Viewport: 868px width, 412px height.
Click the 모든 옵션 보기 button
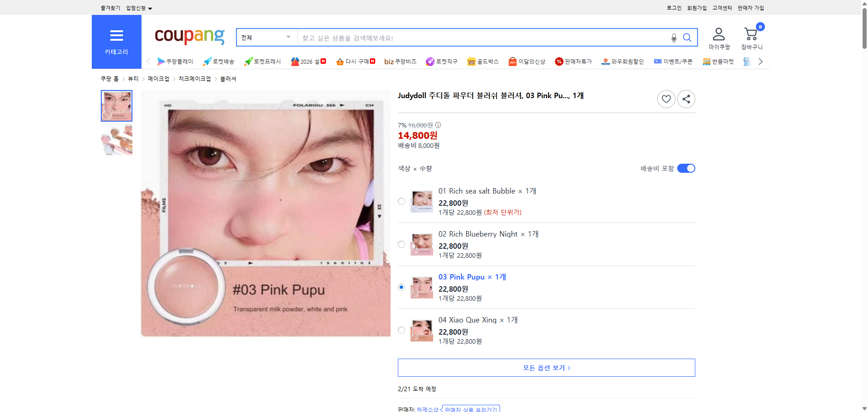click(x=546, y=367)
